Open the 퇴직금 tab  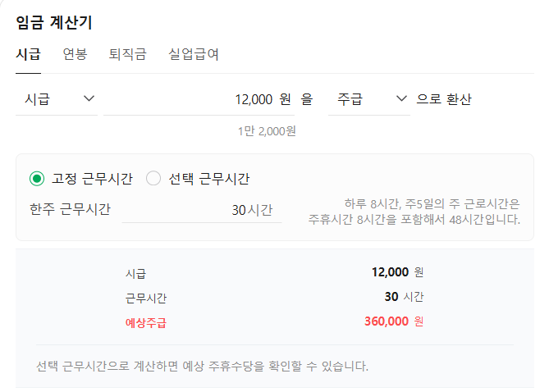click(x=127, y=55)
